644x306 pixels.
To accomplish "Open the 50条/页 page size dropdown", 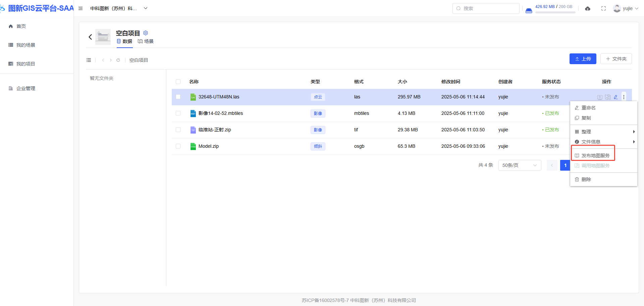I will tap(519, 165).
